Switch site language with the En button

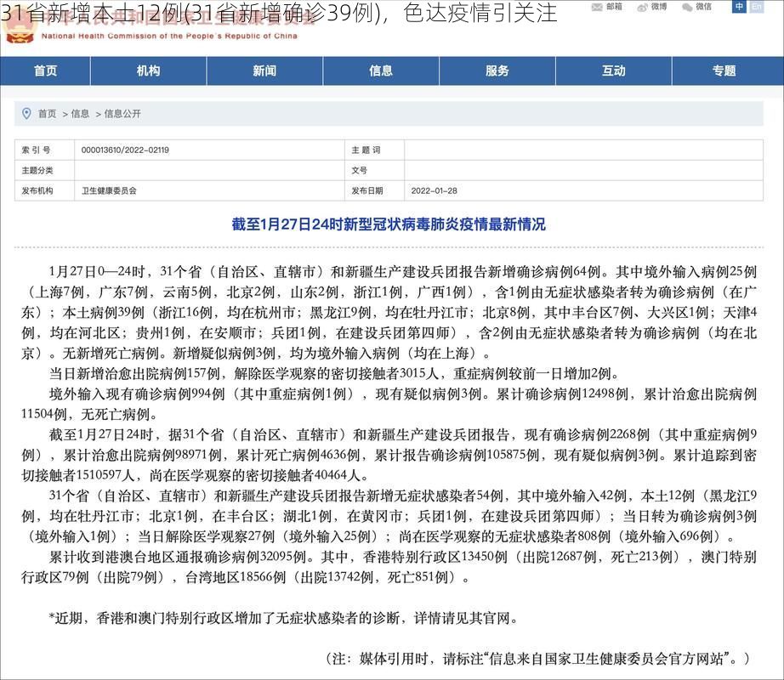click(757, 7)
